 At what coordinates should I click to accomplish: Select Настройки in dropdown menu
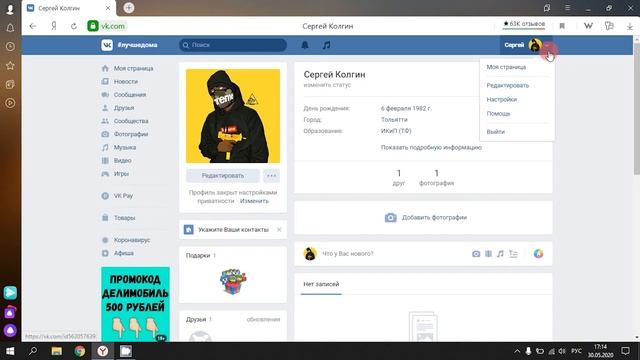[x=502, y=100]
